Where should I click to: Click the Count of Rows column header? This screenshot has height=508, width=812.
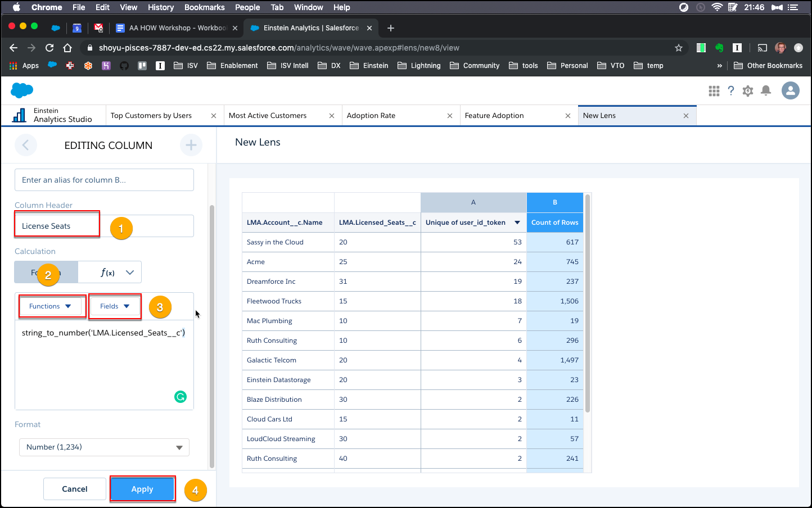click(555, 223)
